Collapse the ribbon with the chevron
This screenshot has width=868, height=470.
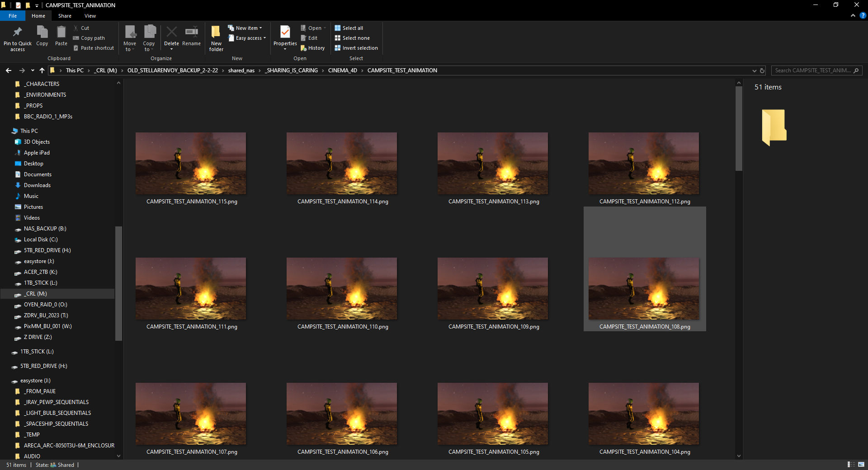[853, 15]
